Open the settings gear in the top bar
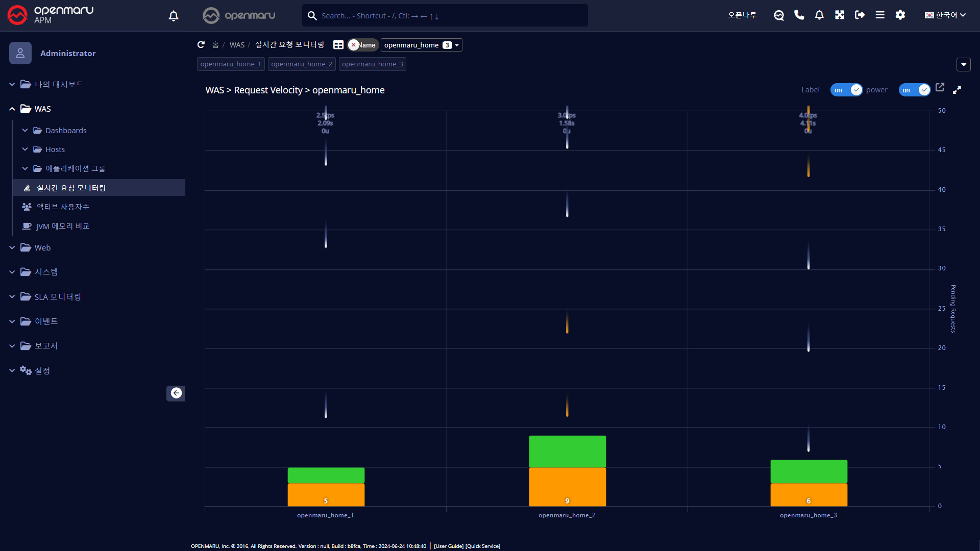 click(x=900, y=15)
